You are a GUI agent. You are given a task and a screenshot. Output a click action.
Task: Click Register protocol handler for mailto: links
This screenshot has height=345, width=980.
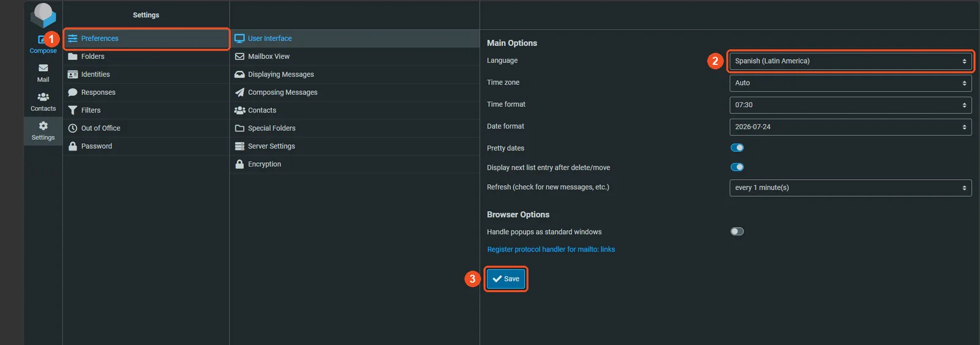[551, 250]
